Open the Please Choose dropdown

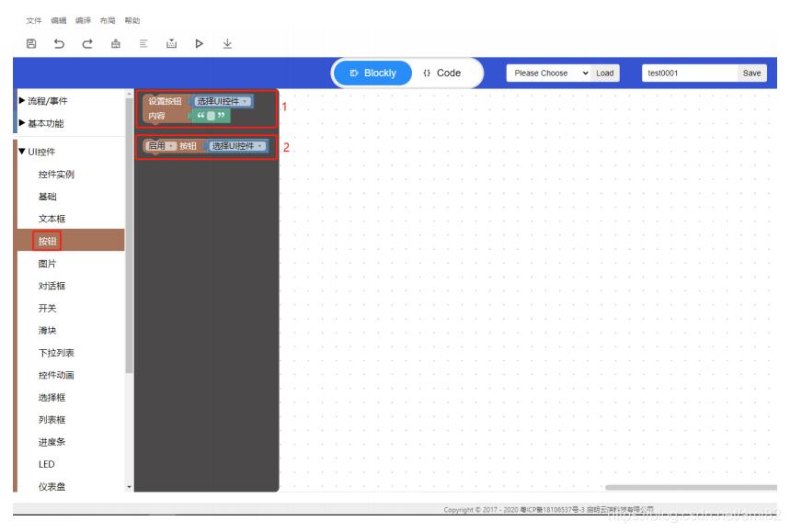[549, 73]
